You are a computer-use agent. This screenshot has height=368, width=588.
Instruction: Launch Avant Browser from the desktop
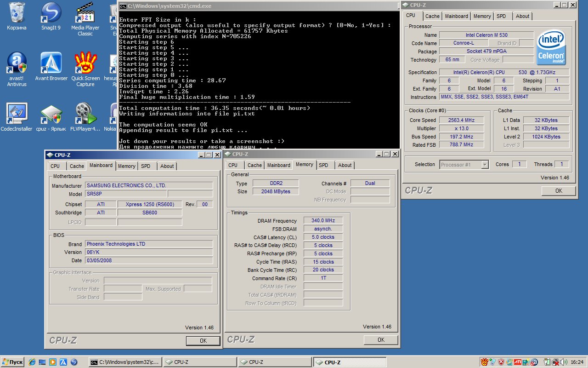pyautogui.click(x=51, y=67)
